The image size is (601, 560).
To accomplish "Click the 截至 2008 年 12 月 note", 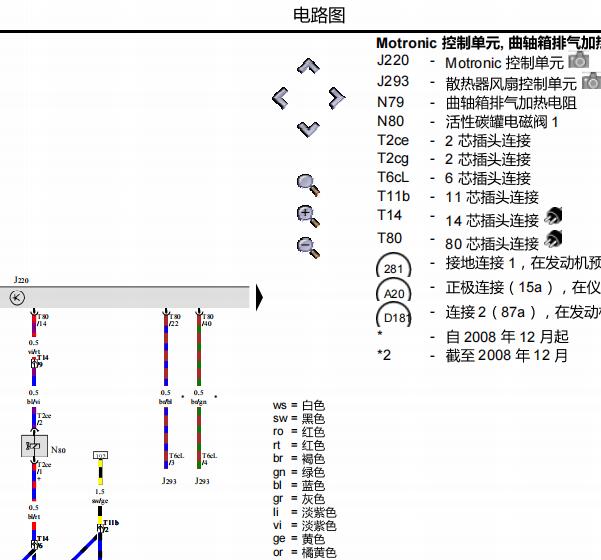I will (506, 355).
